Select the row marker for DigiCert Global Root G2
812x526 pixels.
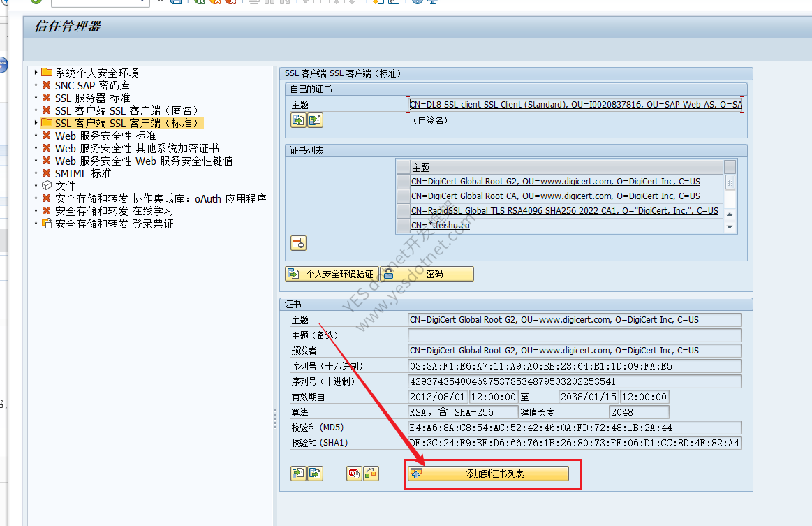click(404, 182)
